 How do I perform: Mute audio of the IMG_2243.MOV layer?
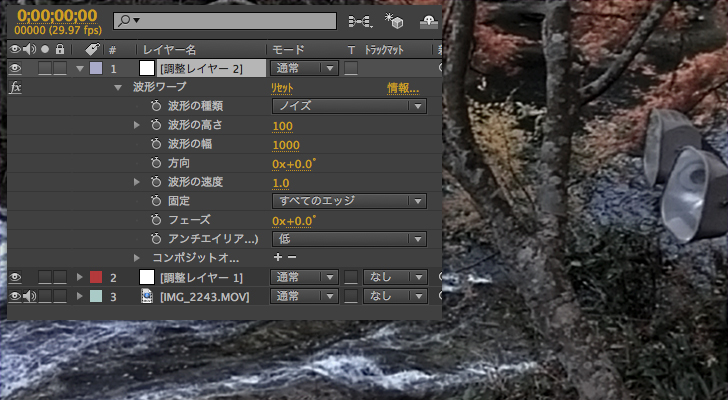coord(28,296)
